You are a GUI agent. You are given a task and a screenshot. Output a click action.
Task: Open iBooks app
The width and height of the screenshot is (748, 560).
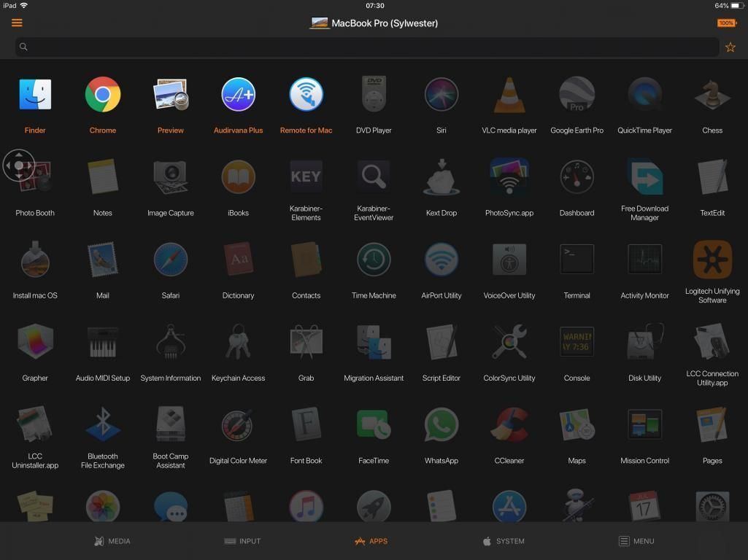tap(238, 176)
